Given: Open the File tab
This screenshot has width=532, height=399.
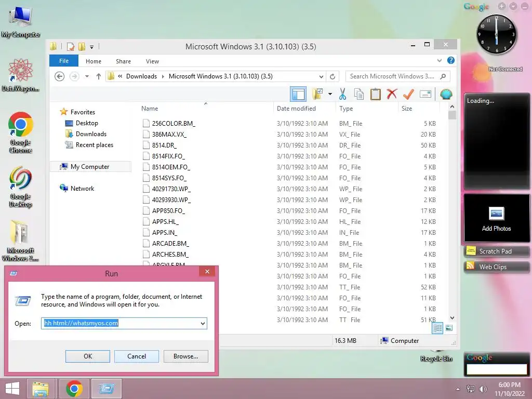Looking at the screenshot, I should click(x=64, y=61).
